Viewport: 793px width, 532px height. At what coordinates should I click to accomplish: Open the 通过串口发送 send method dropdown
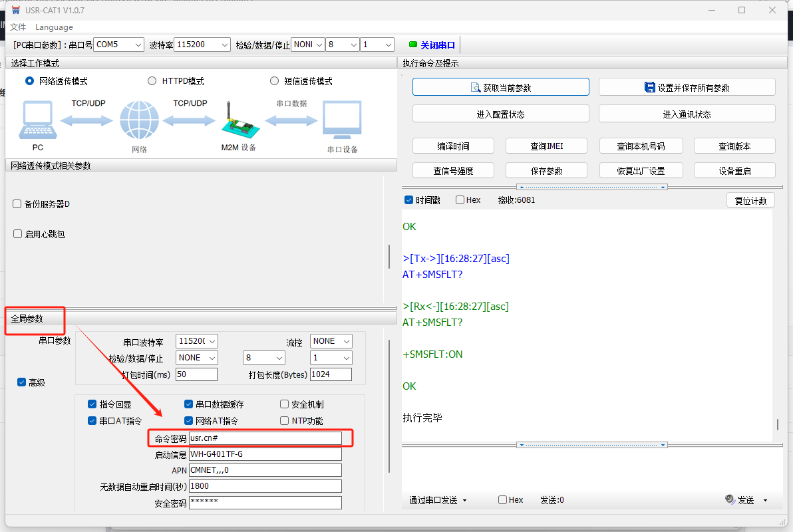(x=438, y=500)
